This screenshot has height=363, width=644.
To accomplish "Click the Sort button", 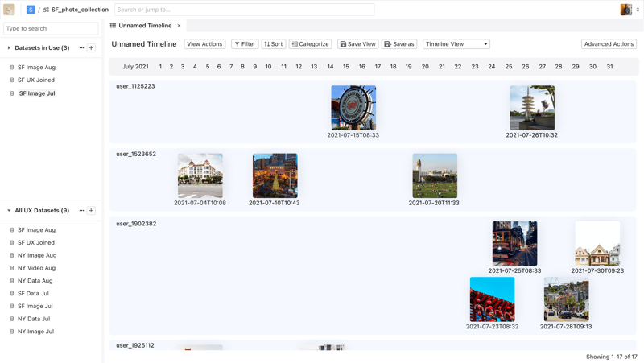I will tap(274, 44).
